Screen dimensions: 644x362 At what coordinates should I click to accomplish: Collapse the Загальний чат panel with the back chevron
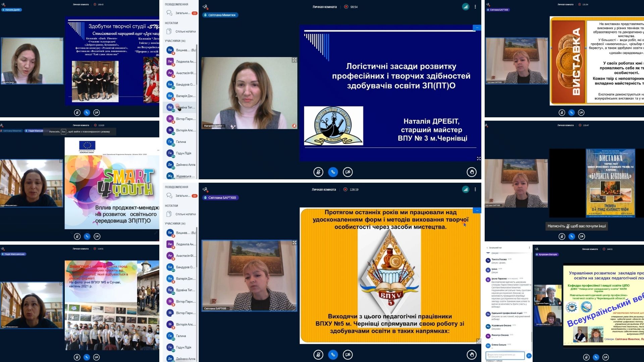(x=487, y=248)
